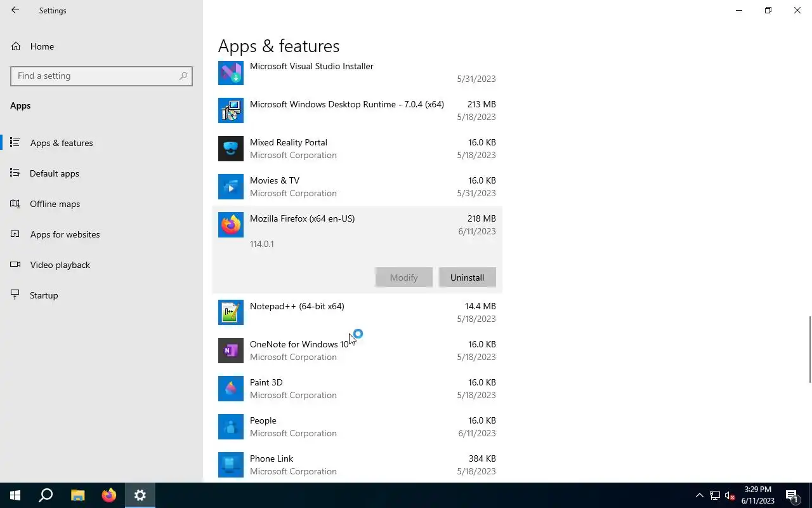The width and height of the screenshot is (812, 508).
Task: Click Mozilla Firefox (x64 en-US) title
Action: 302,218
